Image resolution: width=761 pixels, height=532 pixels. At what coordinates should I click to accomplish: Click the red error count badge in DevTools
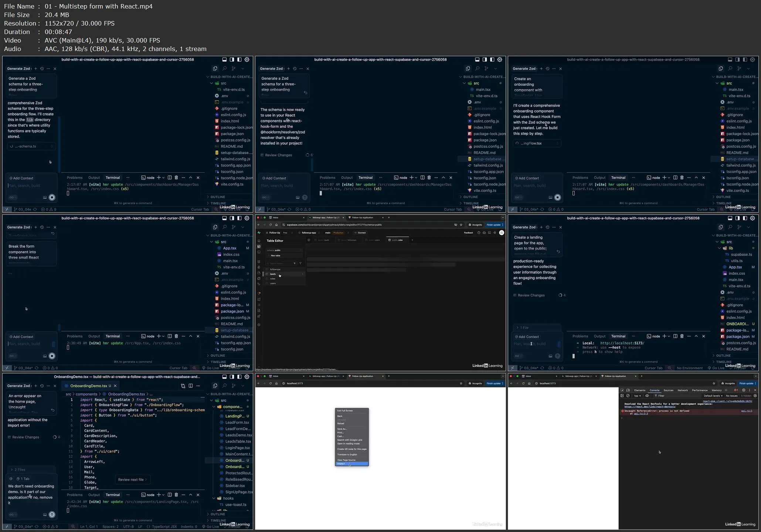tap(736, 390)
